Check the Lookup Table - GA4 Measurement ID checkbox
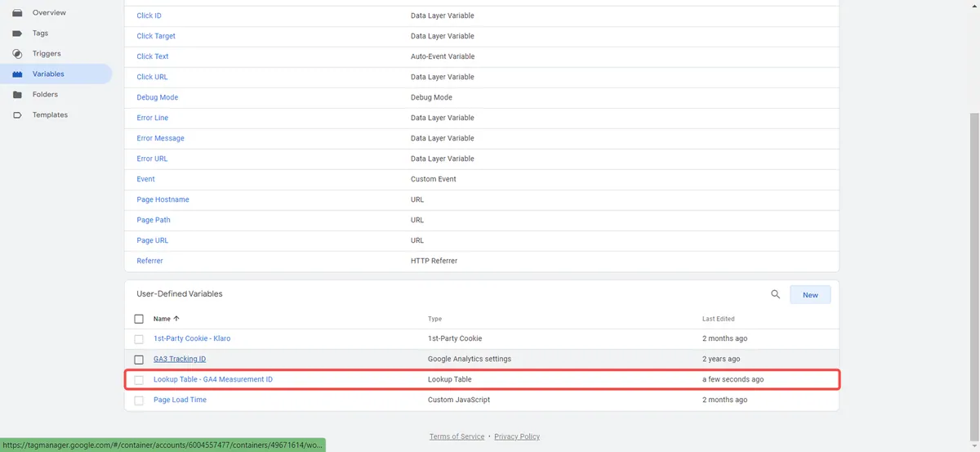This screenshot has width=980, height=452. 139,380
